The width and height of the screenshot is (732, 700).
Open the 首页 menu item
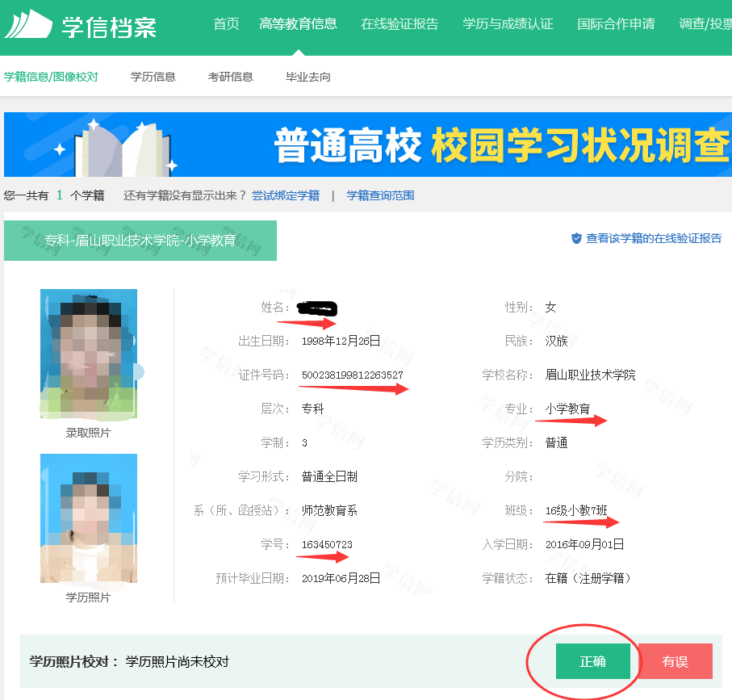226,24
